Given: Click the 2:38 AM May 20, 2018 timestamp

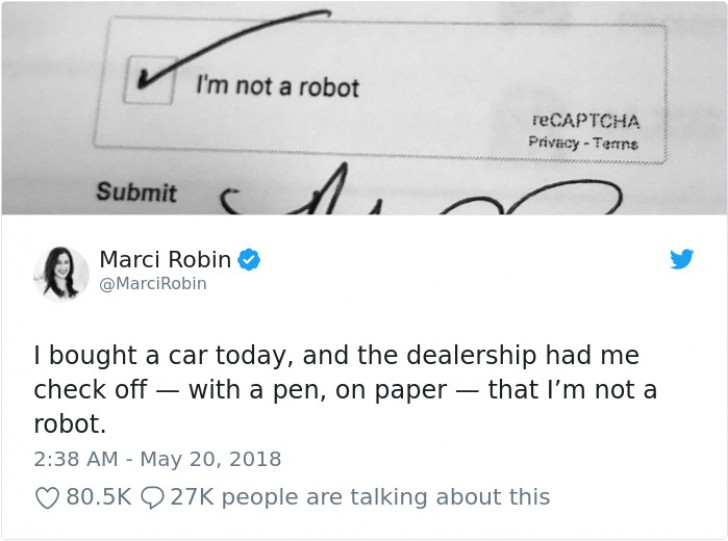Looking at the screenshot, I should click(x=157, y=459).
